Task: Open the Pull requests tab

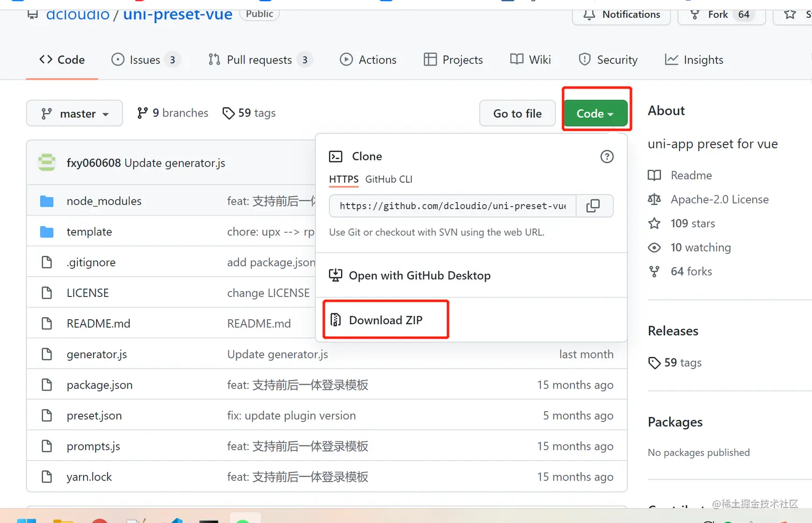Action: (x=260, y=60)
